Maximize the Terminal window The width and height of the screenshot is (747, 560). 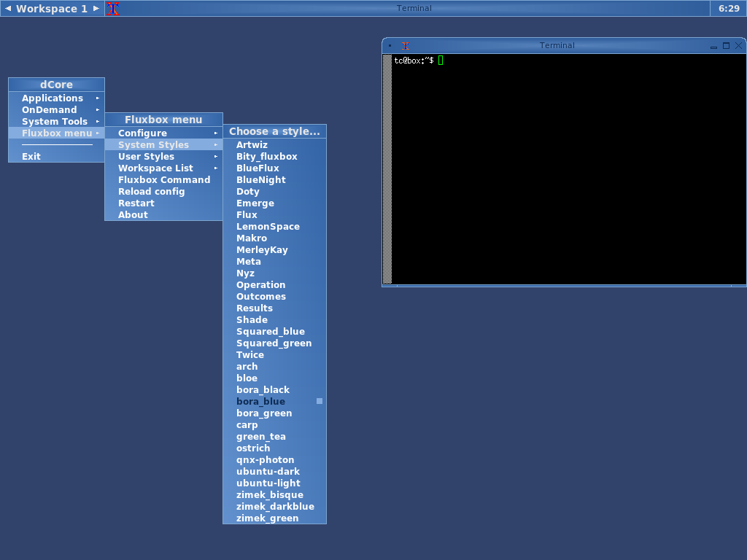pyautogui.click(x=726, y=45)
